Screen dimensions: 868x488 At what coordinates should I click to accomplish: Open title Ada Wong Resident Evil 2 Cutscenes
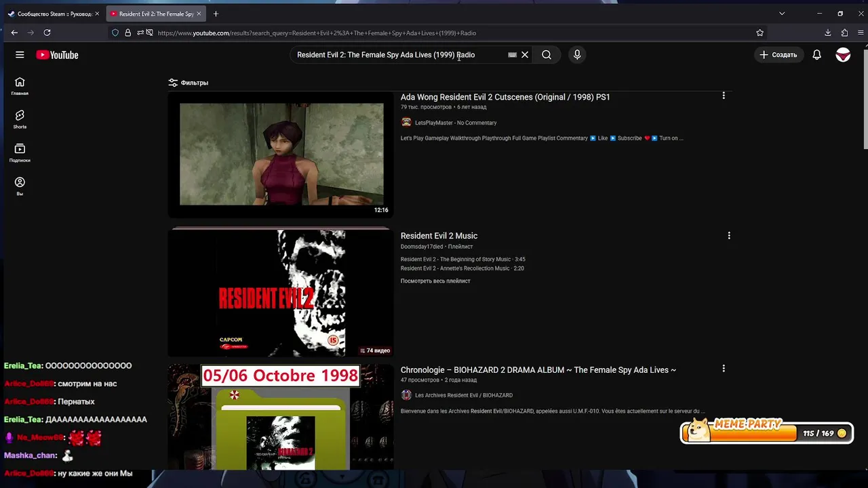505,97
